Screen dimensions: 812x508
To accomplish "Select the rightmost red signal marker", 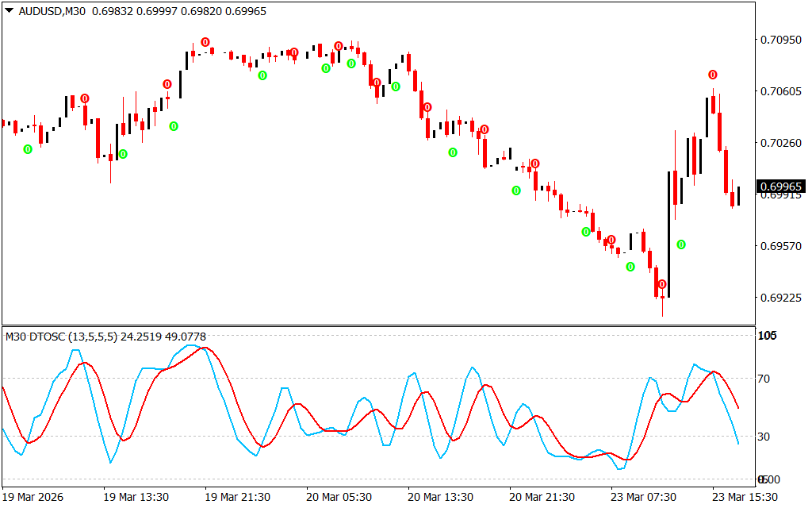I will coord(713,75).
